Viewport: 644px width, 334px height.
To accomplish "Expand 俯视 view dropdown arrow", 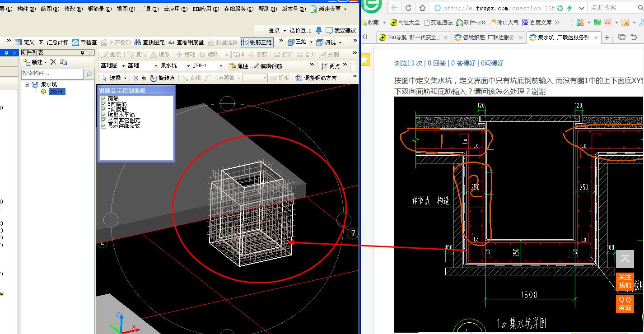I will (341, 42).
